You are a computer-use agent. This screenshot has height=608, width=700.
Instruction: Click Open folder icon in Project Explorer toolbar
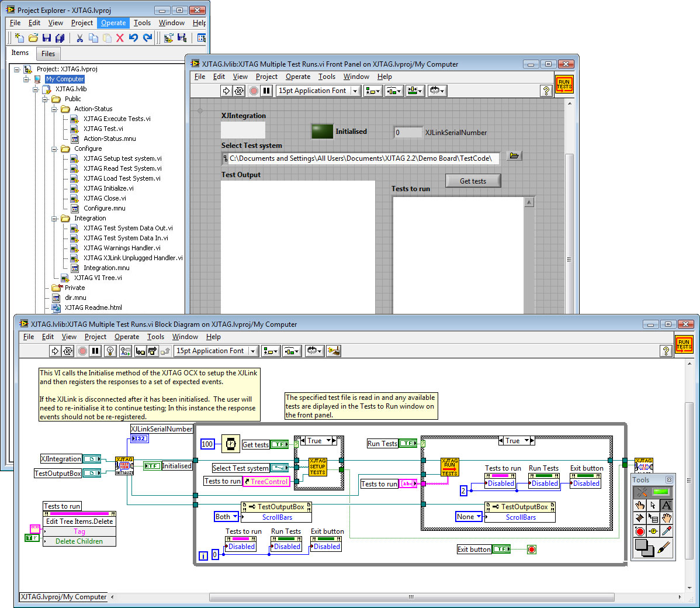(x=33, y=38)
